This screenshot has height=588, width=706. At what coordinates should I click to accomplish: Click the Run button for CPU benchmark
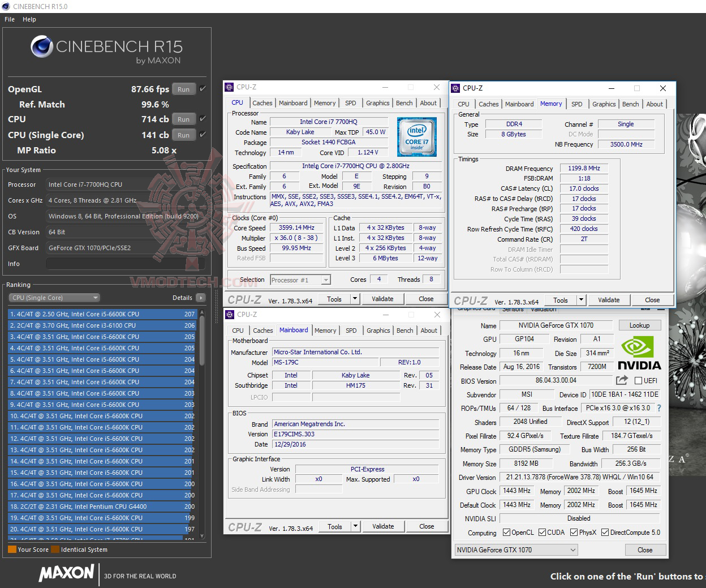click(x=183, y=119)
